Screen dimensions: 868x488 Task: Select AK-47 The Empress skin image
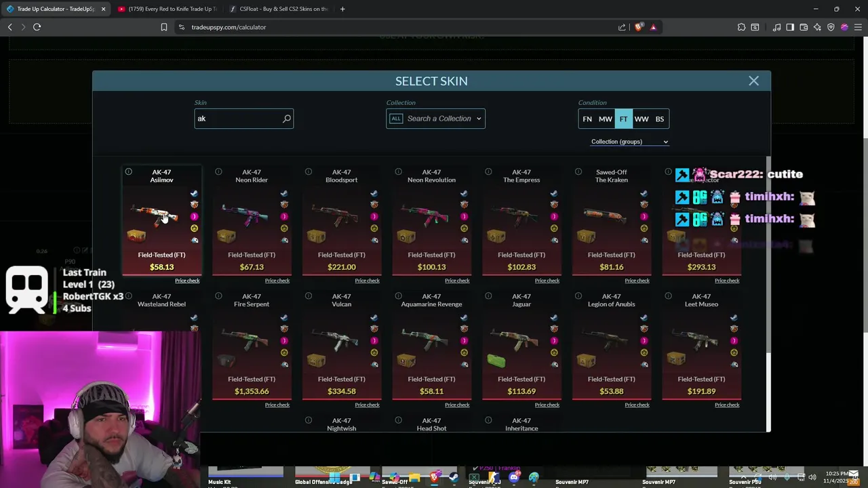click(x=515, y=215)
